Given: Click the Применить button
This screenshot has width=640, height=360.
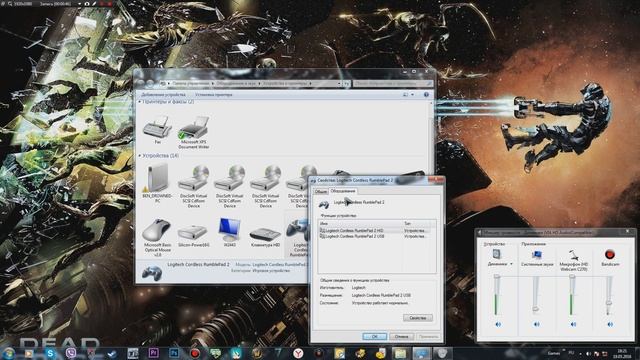Looking at the screenshot, I should coord(429,336).
